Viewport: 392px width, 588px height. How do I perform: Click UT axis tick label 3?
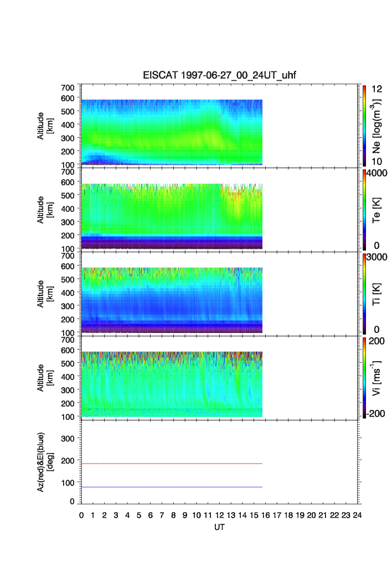click(x=116, y=515)
